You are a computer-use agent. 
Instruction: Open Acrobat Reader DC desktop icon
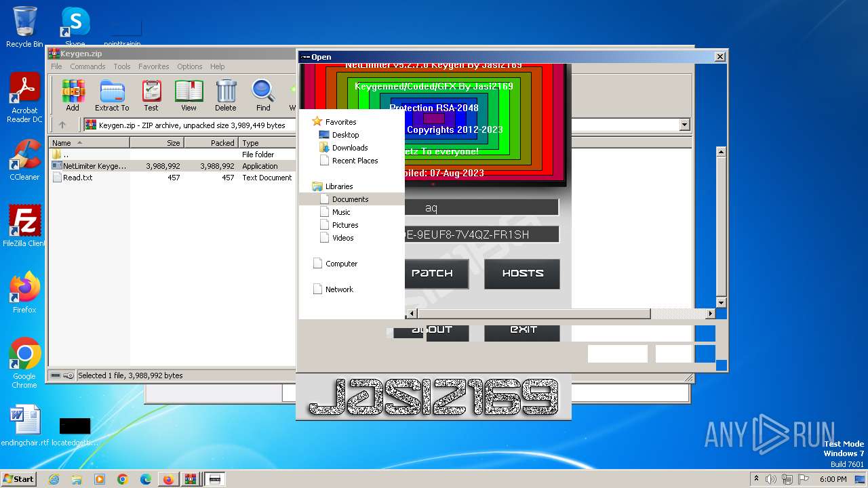pyautogui.click(x=24, y=98)
